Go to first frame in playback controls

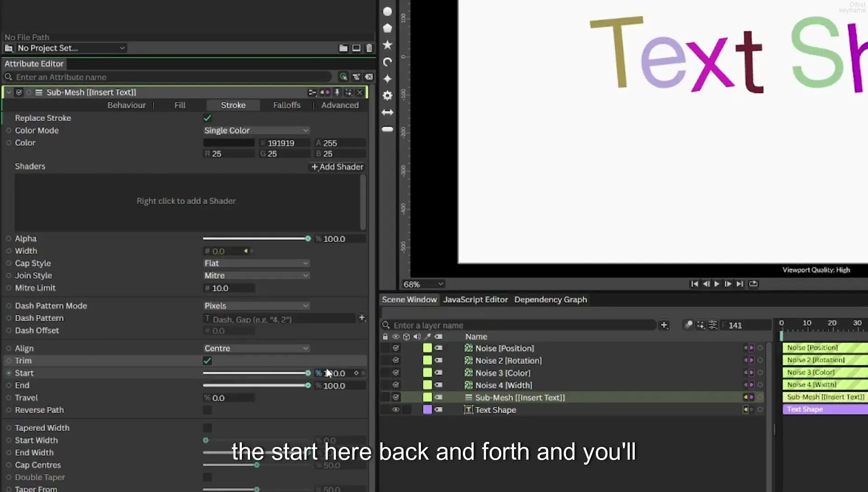click(694, 284)
